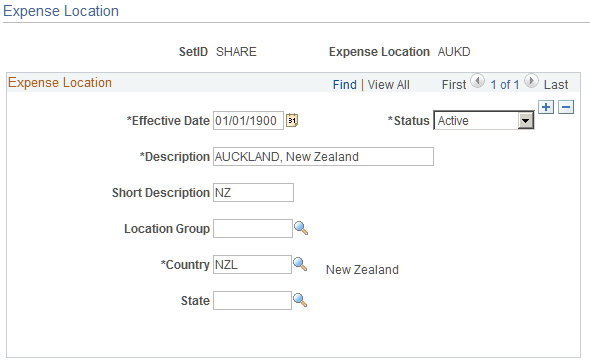Screen dimensions: 590x364
Task: Focus the State input field
Action: click(252, 300)
